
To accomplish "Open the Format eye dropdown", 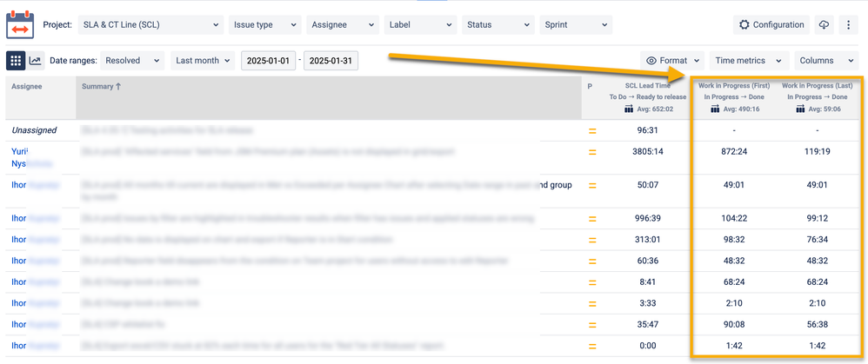I will coord(672,61).
